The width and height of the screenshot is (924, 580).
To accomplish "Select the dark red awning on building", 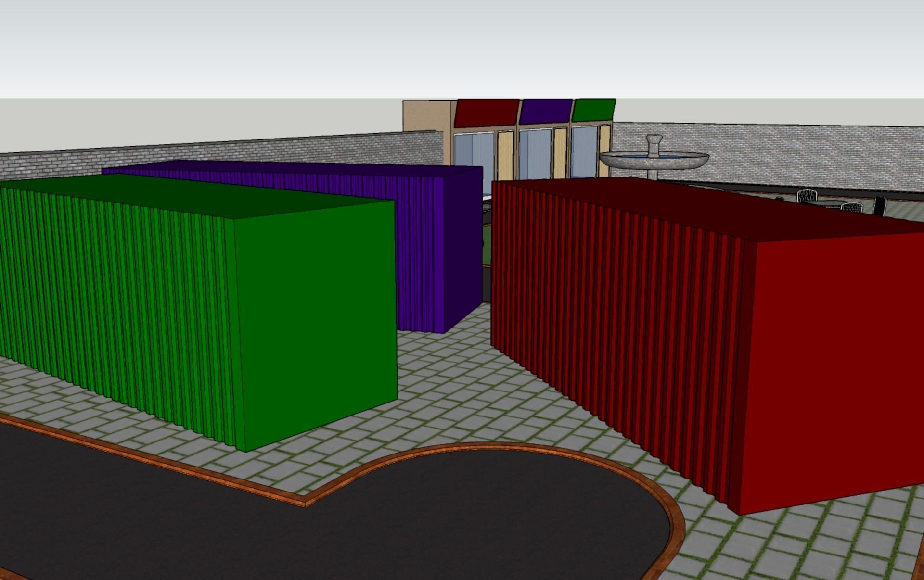I will coord(487,113).
